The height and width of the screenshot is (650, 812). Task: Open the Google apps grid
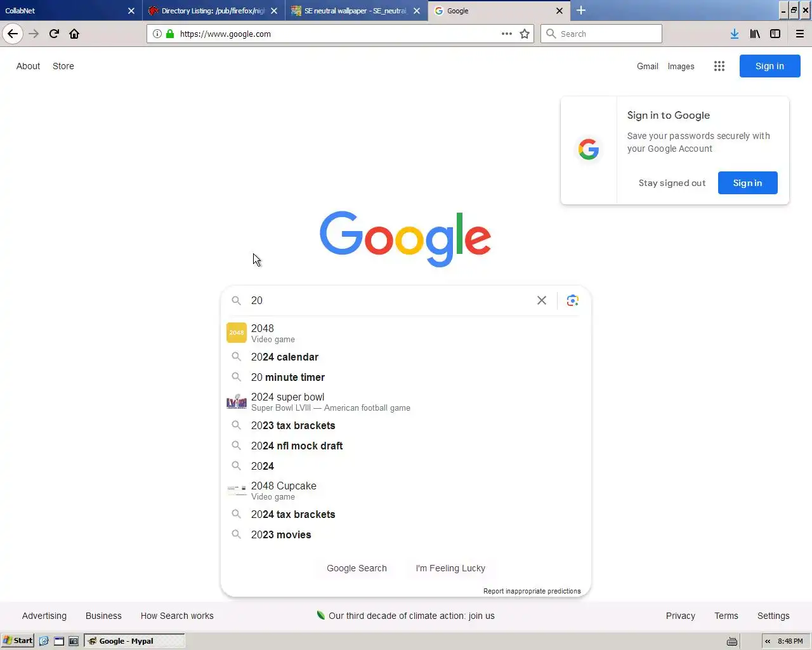tap(719, 66)
